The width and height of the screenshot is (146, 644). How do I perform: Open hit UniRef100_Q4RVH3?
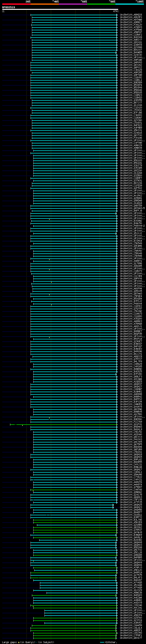[131, 63]
